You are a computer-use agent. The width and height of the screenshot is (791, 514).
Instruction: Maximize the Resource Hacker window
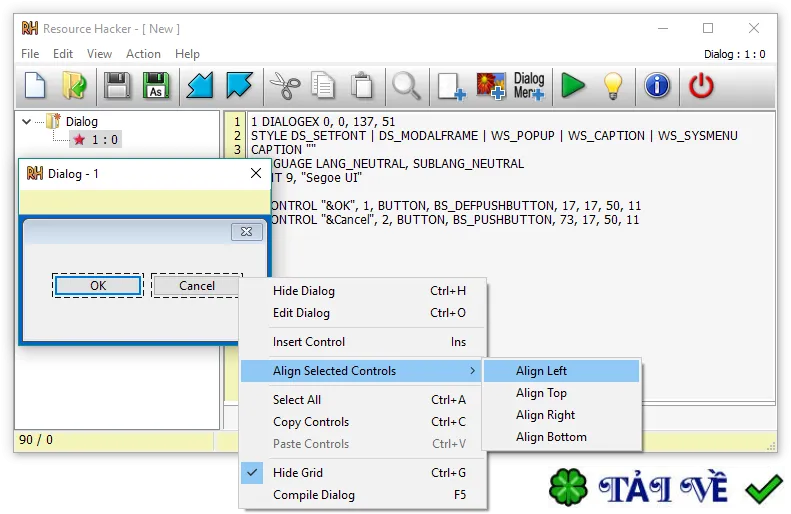point(708,28)
